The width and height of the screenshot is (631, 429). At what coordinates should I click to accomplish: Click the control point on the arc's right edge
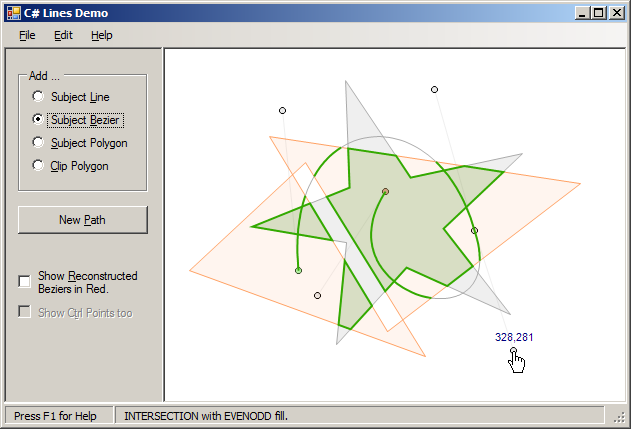474,231
